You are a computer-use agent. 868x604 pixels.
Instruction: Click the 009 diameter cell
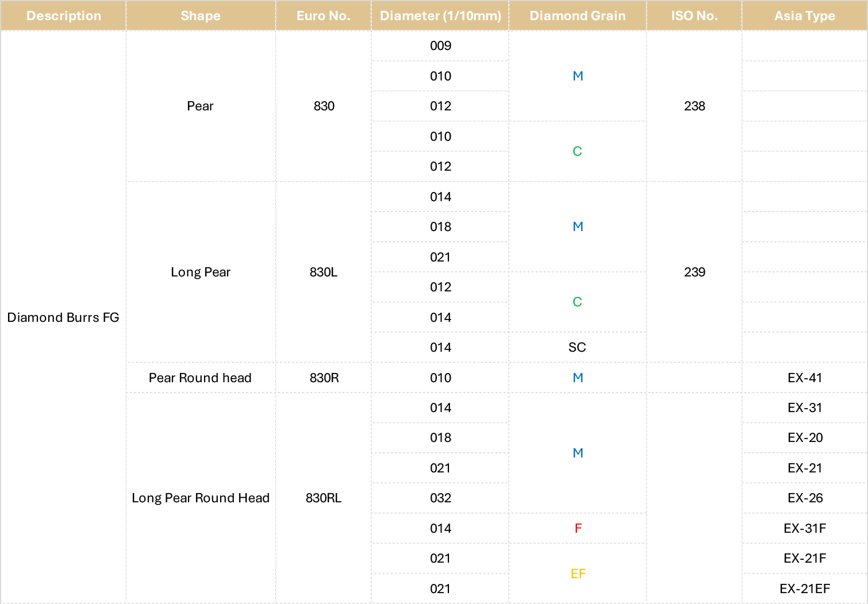point(440,45)
